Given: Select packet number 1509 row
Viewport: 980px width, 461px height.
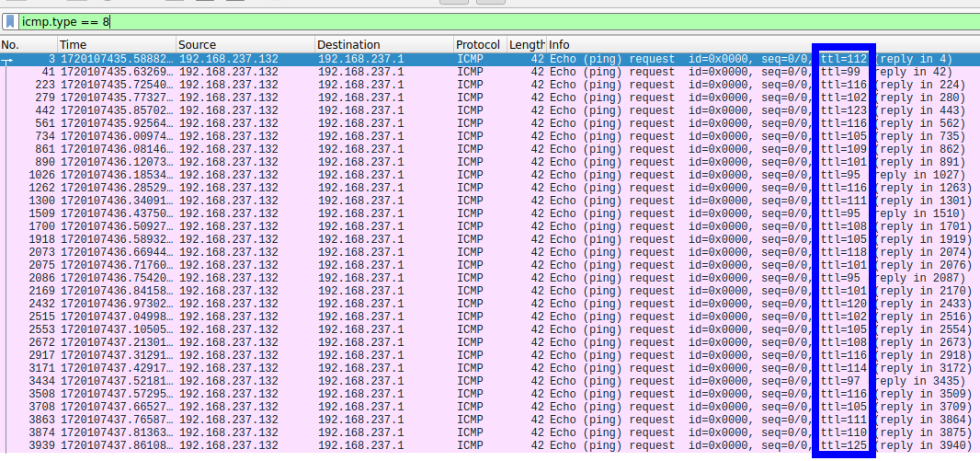Looking at the screenshot, I should 490,213.
